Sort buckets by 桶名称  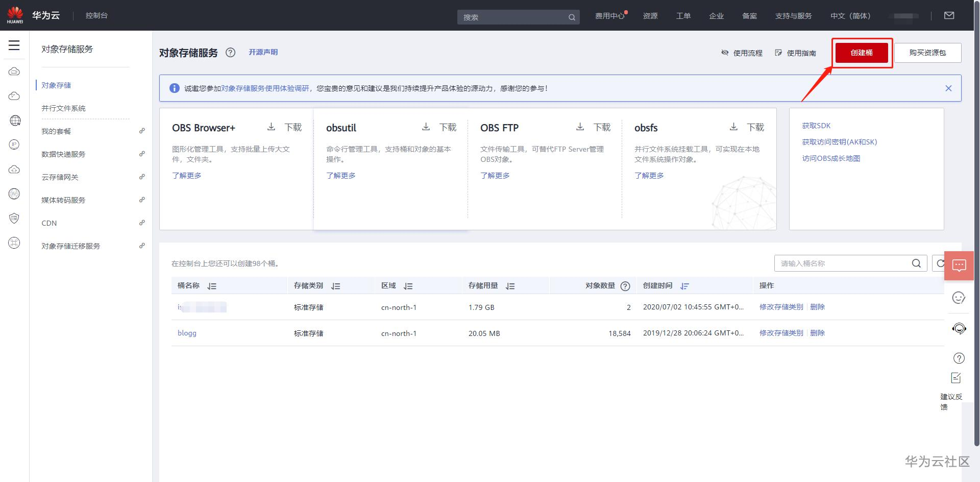tap(212, 286)
